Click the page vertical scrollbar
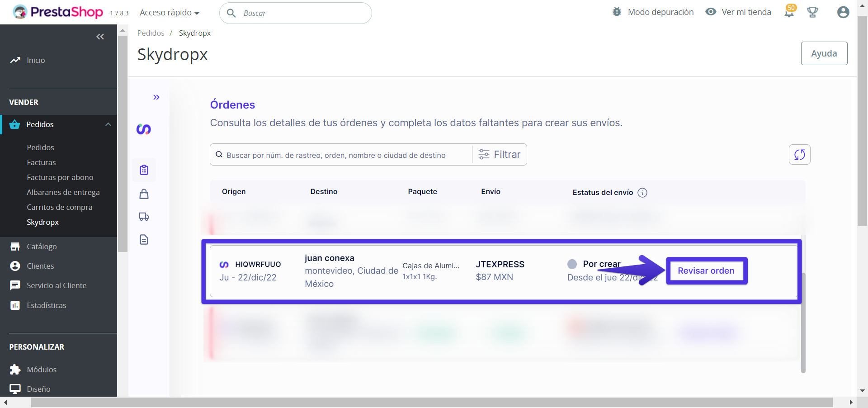This screenshot has width=868, height=408. coord(862,122)
